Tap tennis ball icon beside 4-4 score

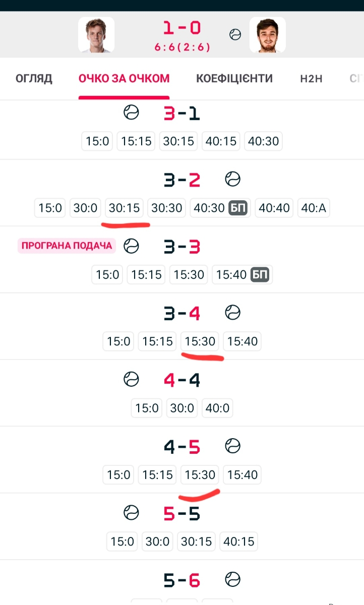click(131, 379)
